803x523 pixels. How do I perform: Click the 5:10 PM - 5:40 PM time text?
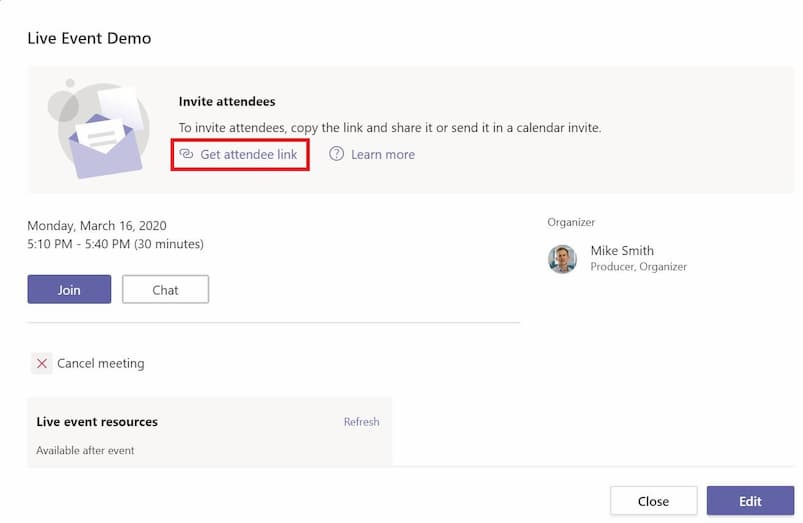pos(115,244)
